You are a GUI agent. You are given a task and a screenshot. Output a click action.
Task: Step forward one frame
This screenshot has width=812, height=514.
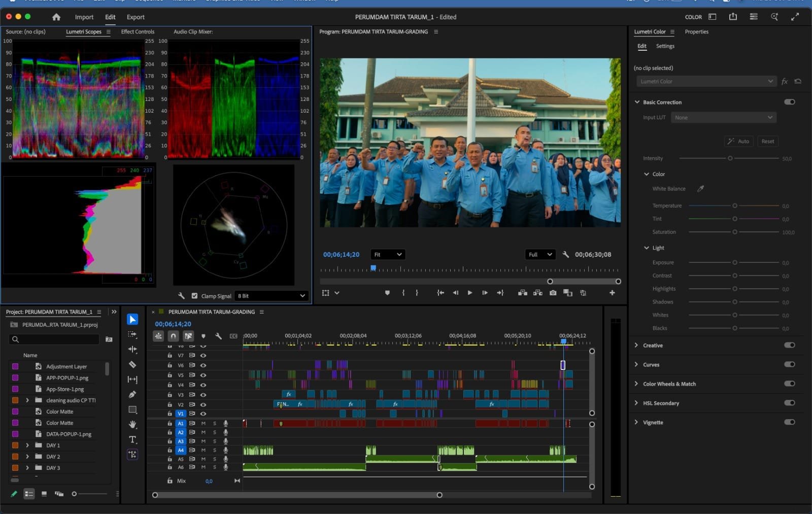[485, 293]
